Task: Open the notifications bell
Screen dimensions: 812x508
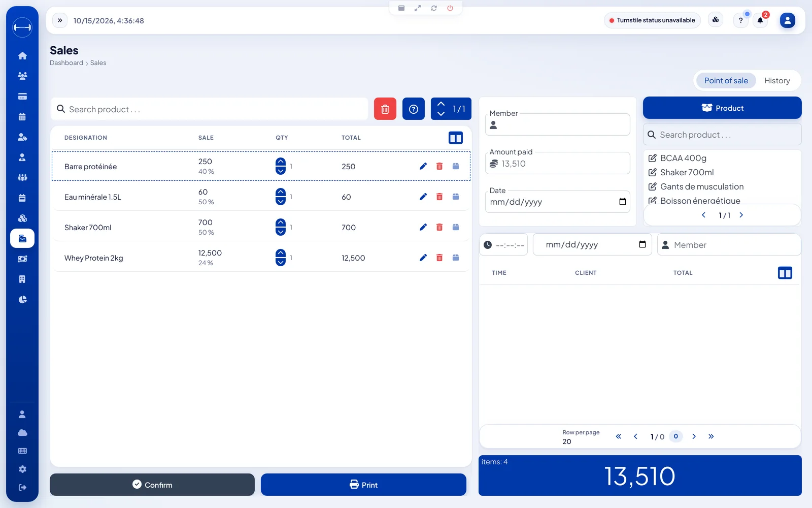Action: pyautogui.click(x=760, y=20)
